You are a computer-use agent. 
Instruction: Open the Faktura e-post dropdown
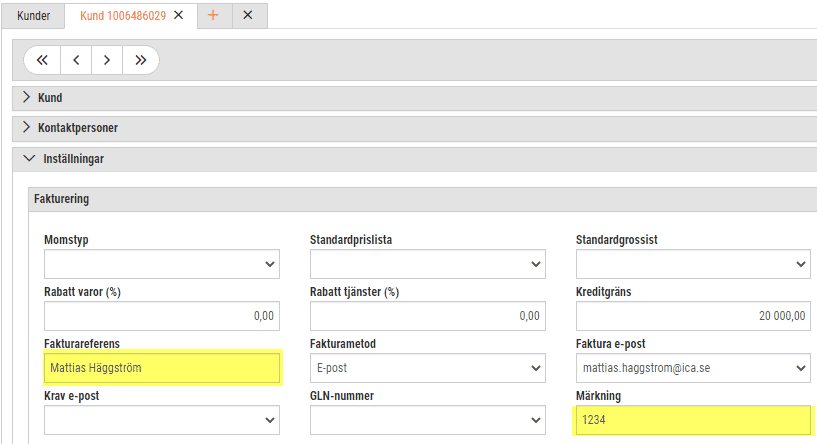(693, 368)
